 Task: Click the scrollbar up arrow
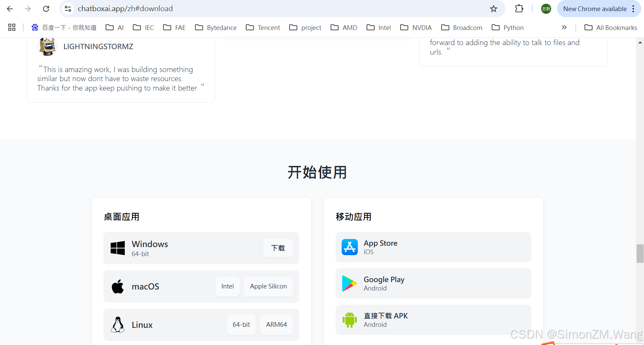pos(640,42)
